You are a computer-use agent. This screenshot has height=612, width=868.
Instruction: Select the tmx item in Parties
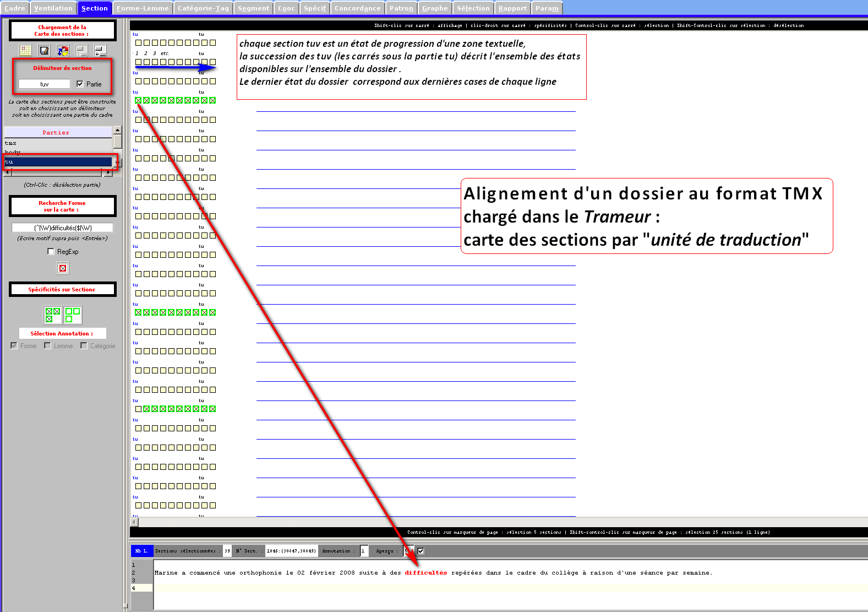coord(11,143)
